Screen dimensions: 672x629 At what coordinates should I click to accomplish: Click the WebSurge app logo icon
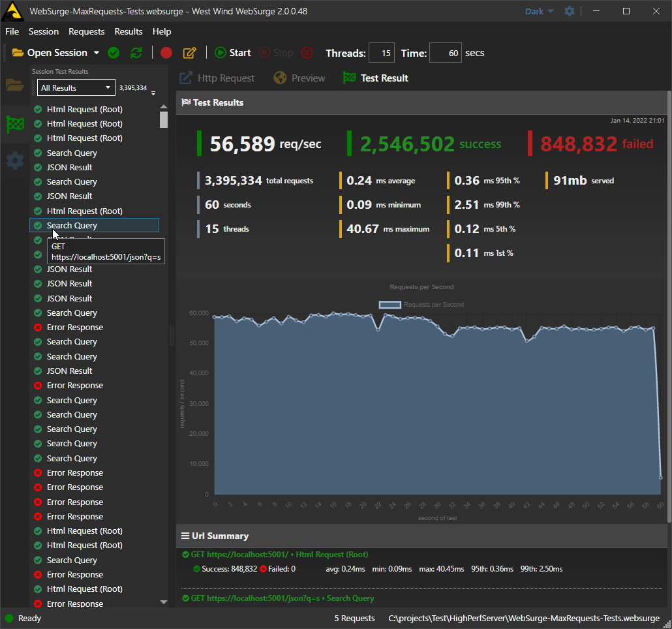[x=13, y=11]
